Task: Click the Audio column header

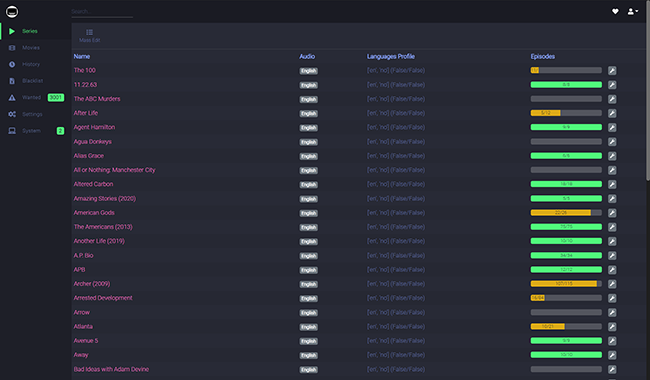Action: [307, 56]
